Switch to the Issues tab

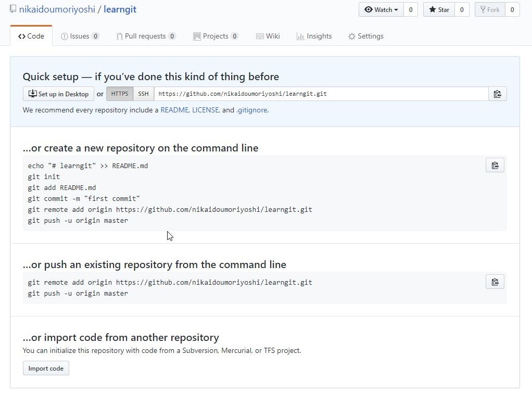click(x=80, y=36)
